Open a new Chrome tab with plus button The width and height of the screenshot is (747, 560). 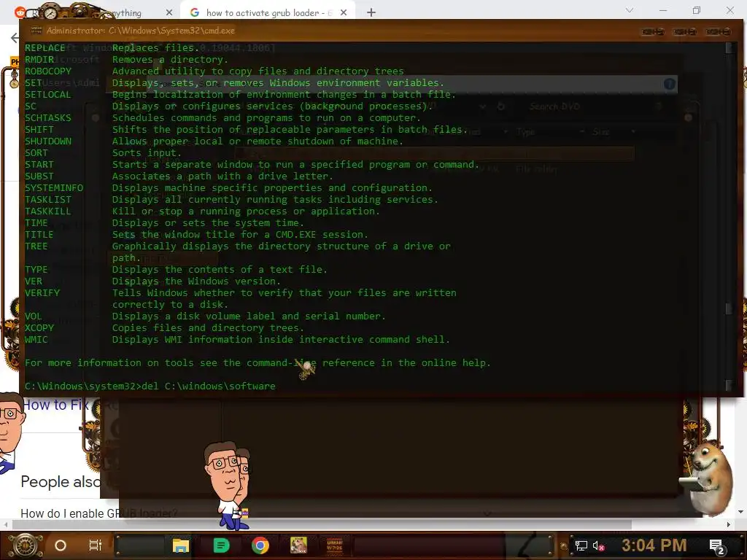[x=371, y=13]
